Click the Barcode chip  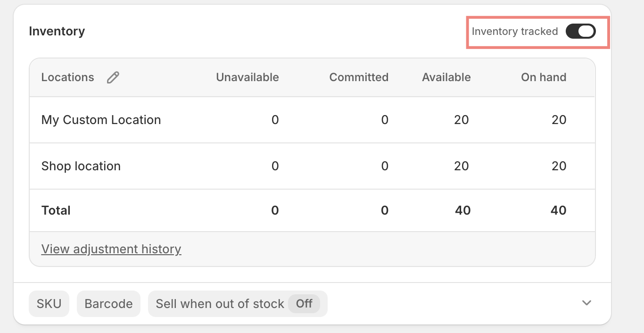(x=108, y=304)
